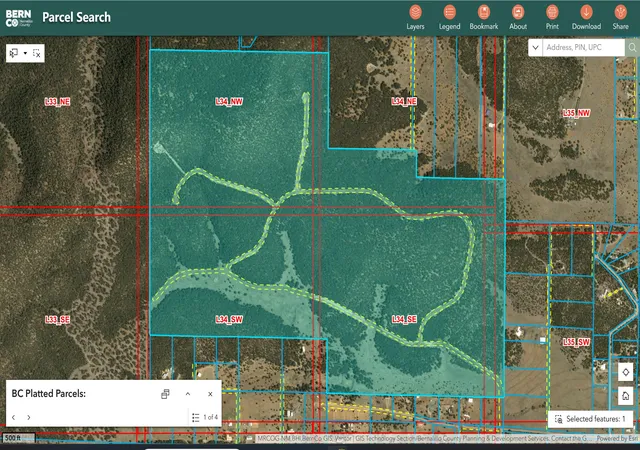Click the L33_SE map label

[x=57, y=320]
